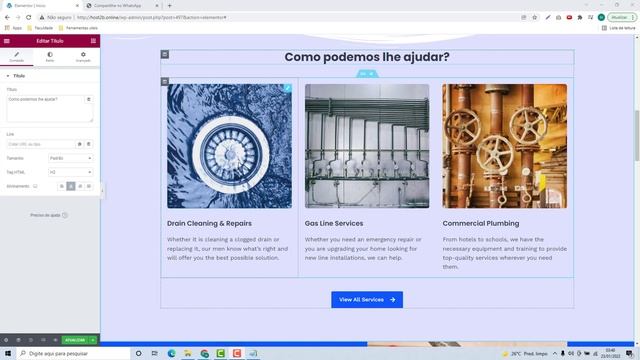
Task: Open File Explorer from the taskbar
Action: pos(188,353)
